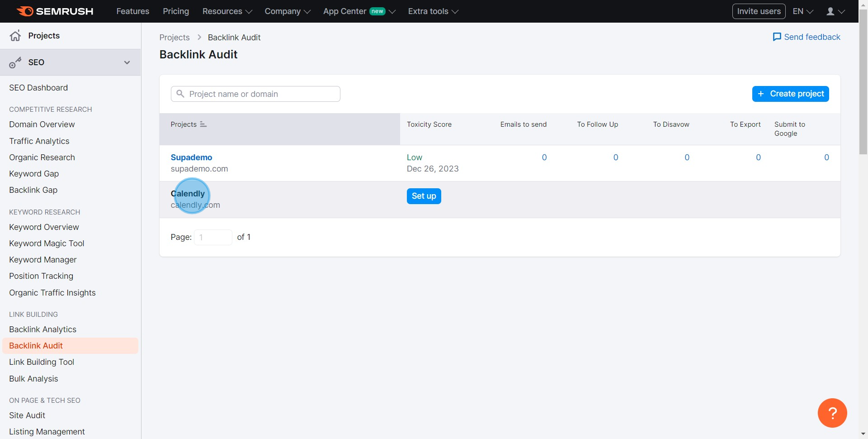Click Set up for Calendly
The height and width of the screenshot is (439, 868).
tap(424, 196)
